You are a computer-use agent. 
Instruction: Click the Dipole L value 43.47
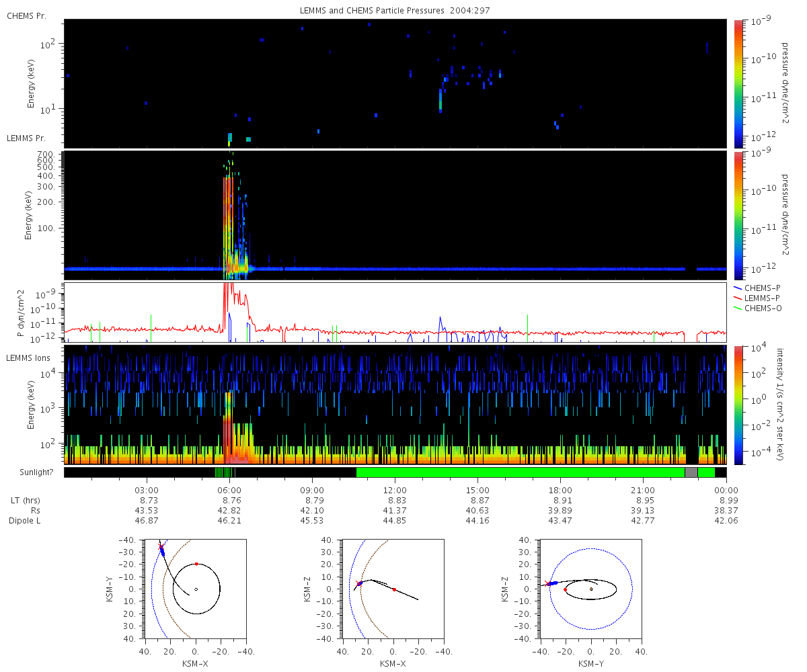(x=560, y=521)
